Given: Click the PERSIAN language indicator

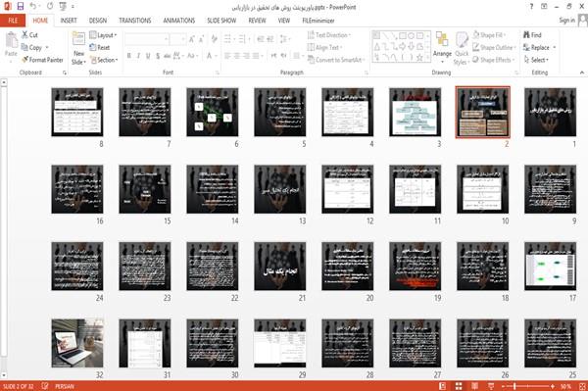Looking at the screenshot, I should (x=65, y=386).
